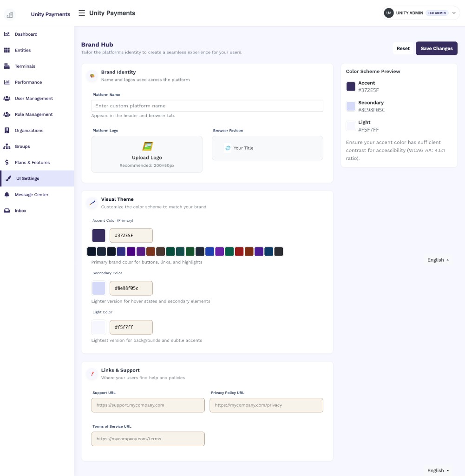Select the UI Settings sidebar item
This screenshot has width=465, height=476.
37,178
